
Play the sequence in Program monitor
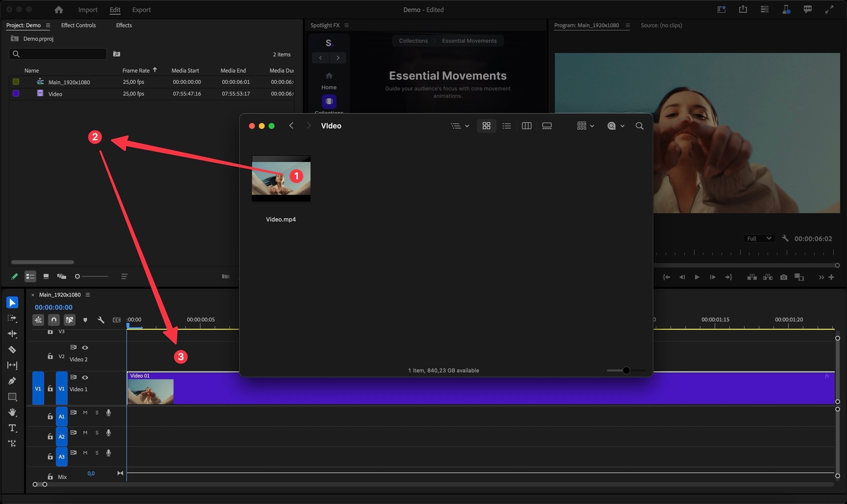pos(697,277)
